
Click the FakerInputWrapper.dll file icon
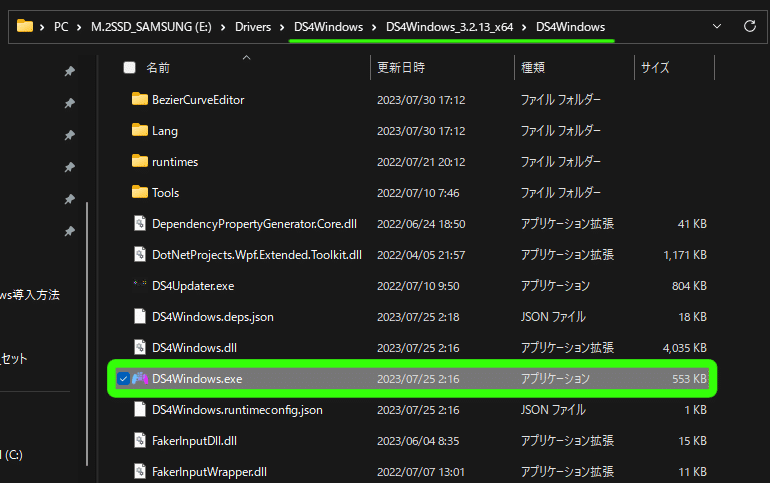coord(140,471)
